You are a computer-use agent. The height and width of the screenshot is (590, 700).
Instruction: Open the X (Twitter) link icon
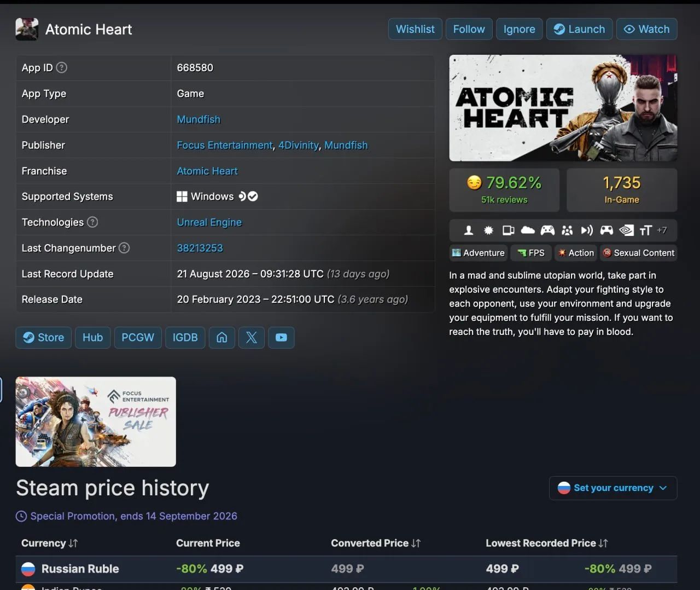tap(252, 338)
